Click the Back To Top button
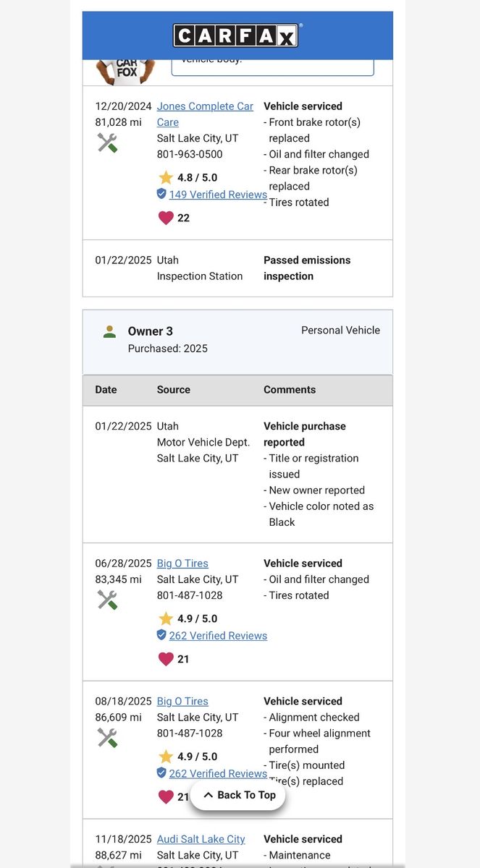The width and height of the screenshot is (480, 868). pos(238,795)
